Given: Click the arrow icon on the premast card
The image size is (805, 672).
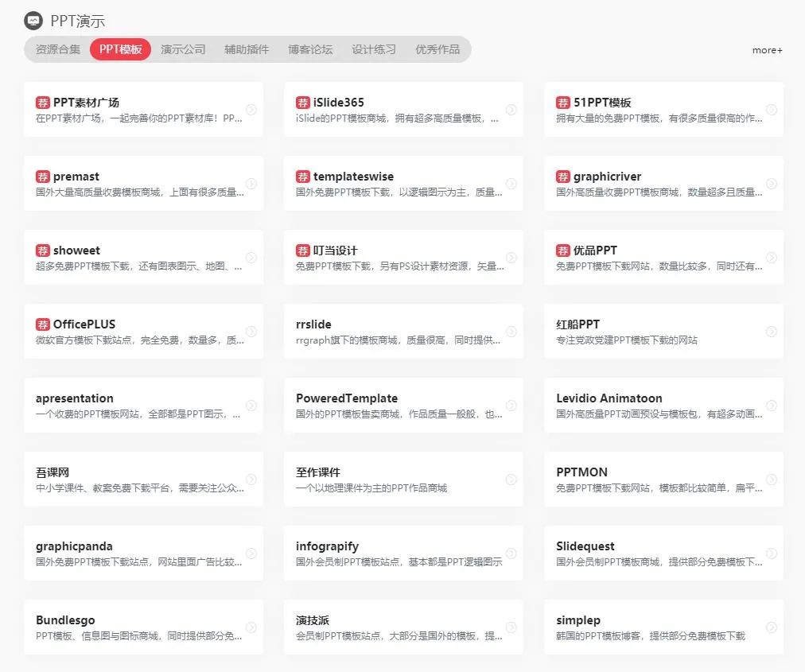Looking at the screenshot, I should pyautogui.click(x=251, y=183).
